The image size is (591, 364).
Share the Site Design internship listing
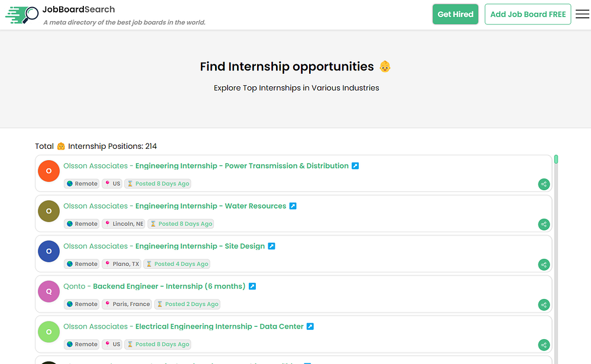[x=544, y=265]
